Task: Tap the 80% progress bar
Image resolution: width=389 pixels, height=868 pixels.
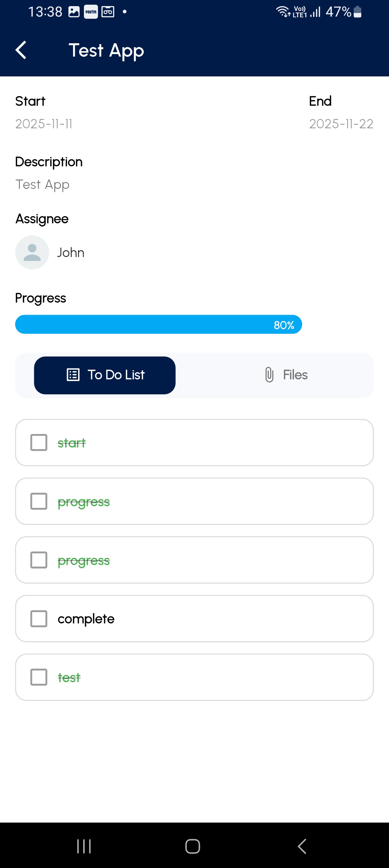Action: pos(158,324)
